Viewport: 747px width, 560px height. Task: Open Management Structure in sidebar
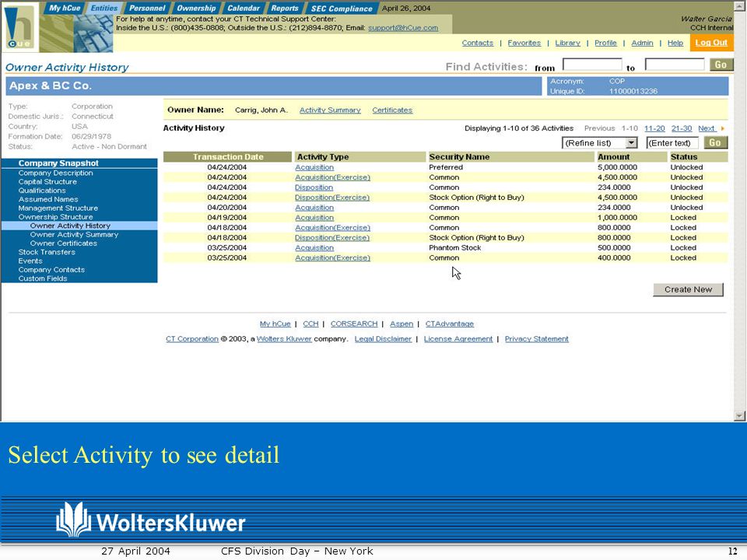pos(58,208)
